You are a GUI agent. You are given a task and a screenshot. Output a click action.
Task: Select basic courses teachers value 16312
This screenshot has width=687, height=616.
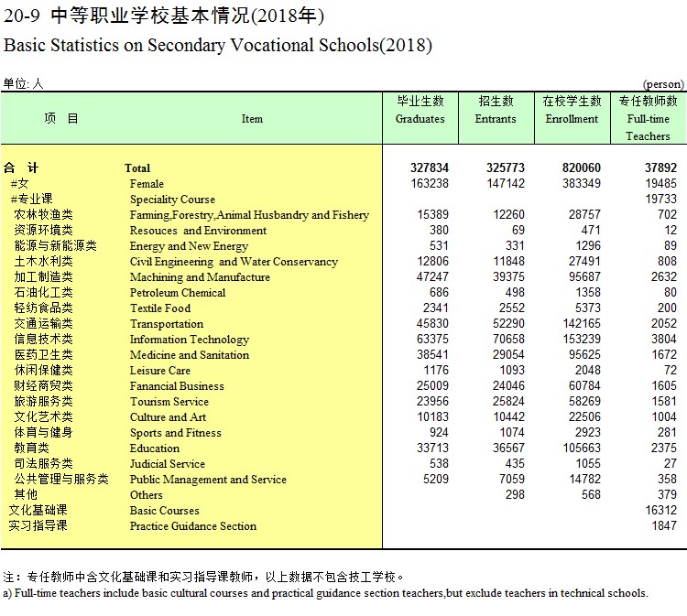pos(660,510)
